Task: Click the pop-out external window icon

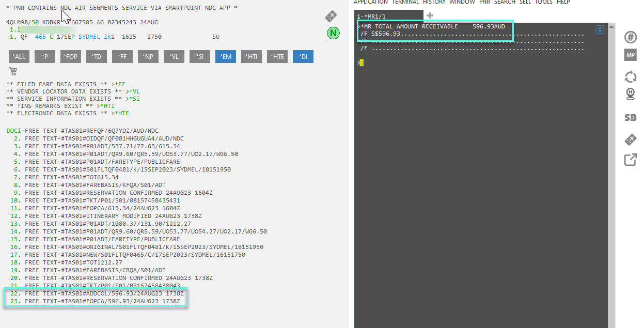Action: point(631,160)
